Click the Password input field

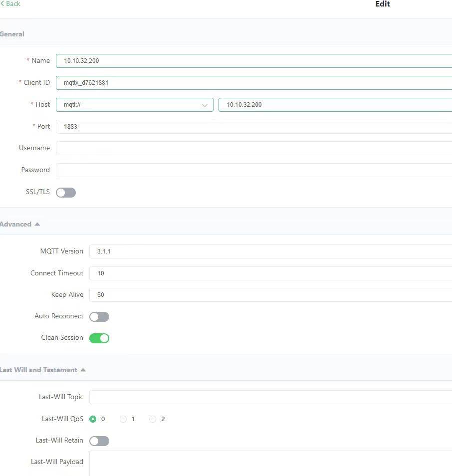tap(254, 170)
